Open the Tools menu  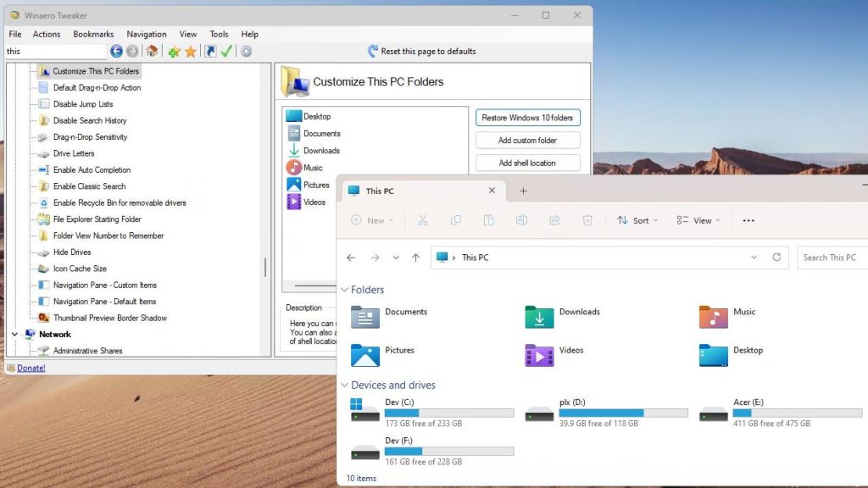[219, 34]
